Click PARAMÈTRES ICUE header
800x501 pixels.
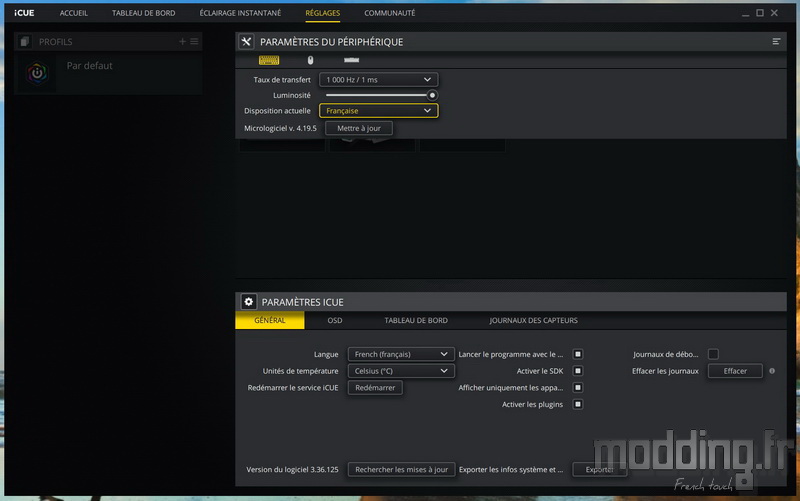point(303,302)
